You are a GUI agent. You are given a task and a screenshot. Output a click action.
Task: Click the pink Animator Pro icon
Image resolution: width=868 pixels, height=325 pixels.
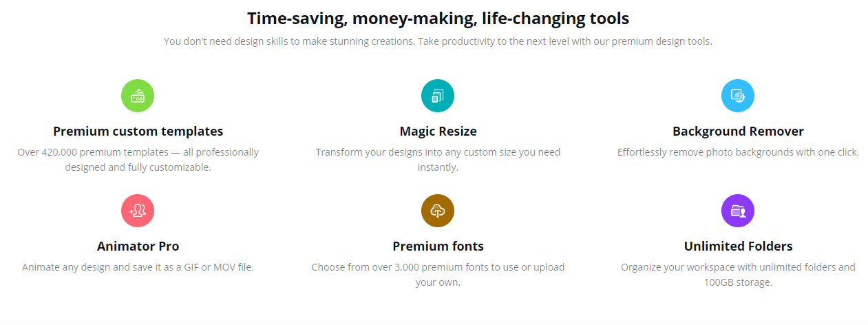tap(138, 211)
